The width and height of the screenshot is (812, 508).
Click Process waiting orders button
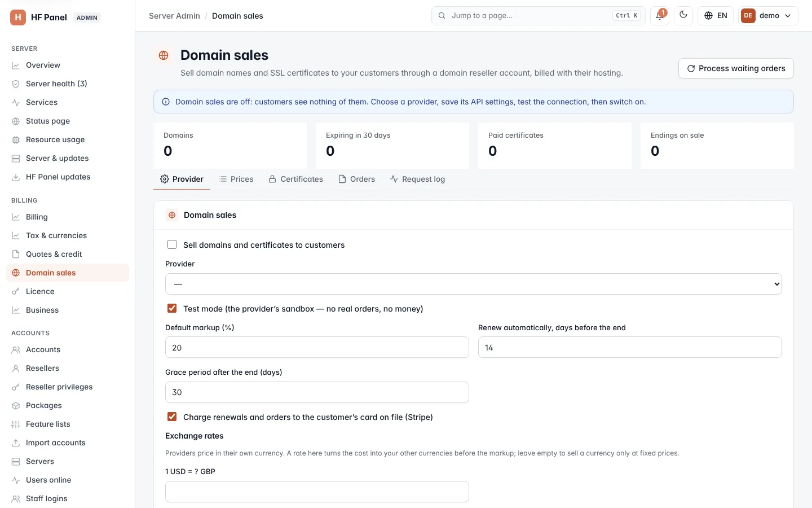pyautogui.click(x=736, y=68)
